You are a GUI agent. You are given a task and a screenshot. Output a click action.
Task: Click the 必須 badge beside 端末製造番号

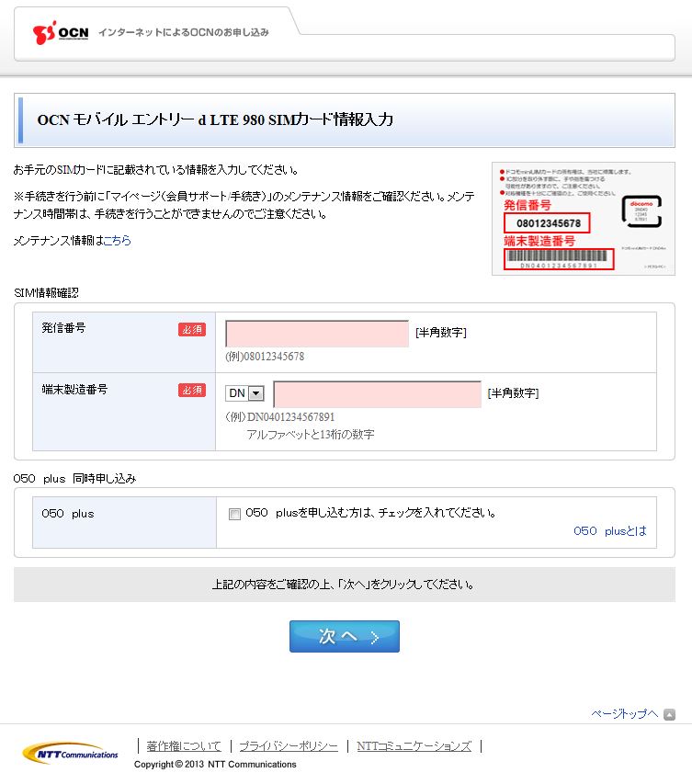(192, 390)
